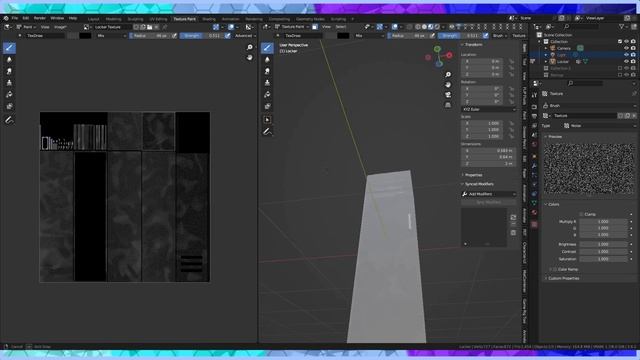Toggle eye visibility for Collection row
Screen dimensions: 640x360
pos(627,42)
